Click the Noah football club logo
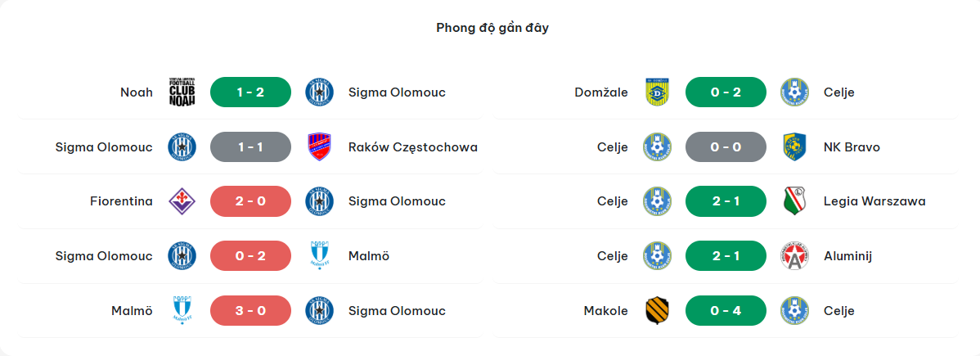The image size is (980, 356). tap(182, 92)
